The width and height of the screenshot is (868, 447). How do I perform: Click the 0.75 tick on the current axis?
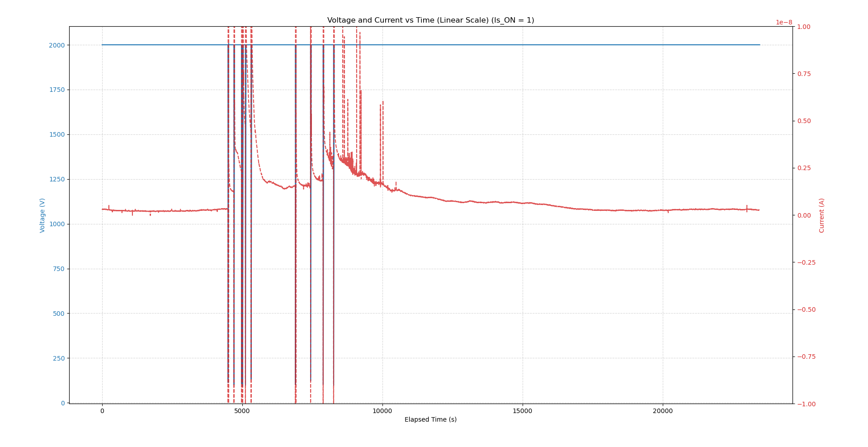pos(804,74)
